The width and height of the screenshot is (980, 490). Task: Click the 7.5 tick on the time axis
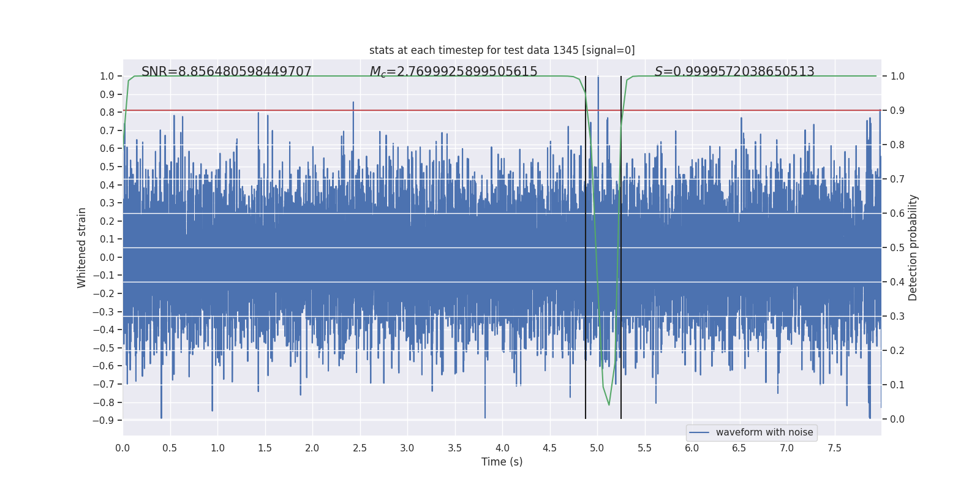pos(834,448)
